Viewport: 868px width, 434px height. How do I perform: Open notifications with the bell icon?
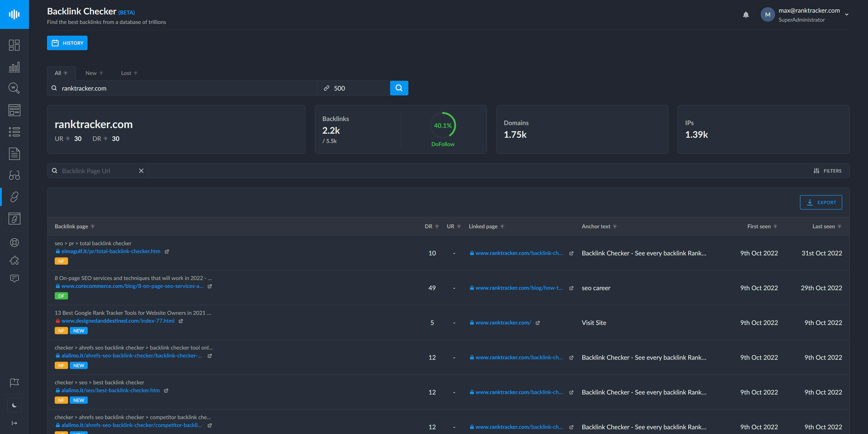point(746,14)
